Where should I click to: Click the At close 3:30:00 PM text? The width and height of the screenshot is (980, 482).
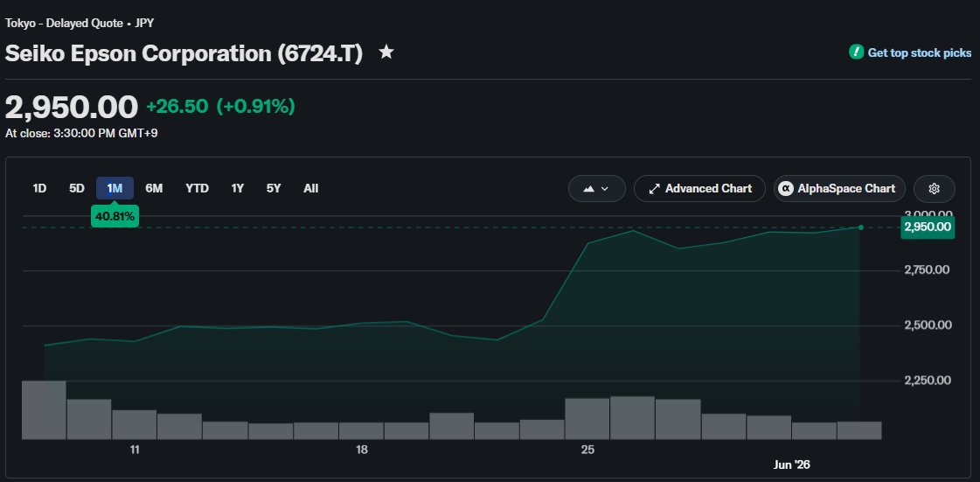click(x=81, y=133)
